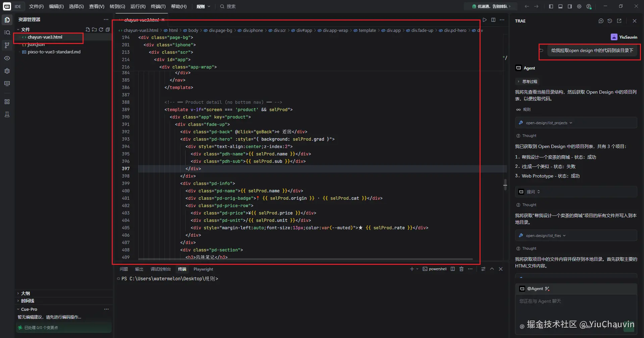Toggle the bottom panel visibility

pos(560,6)
